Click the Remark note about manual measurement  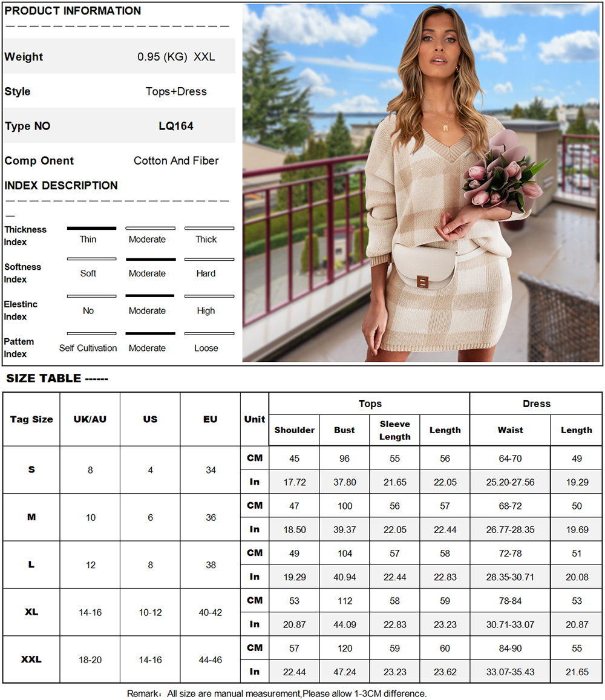click(x=277, y=693)
